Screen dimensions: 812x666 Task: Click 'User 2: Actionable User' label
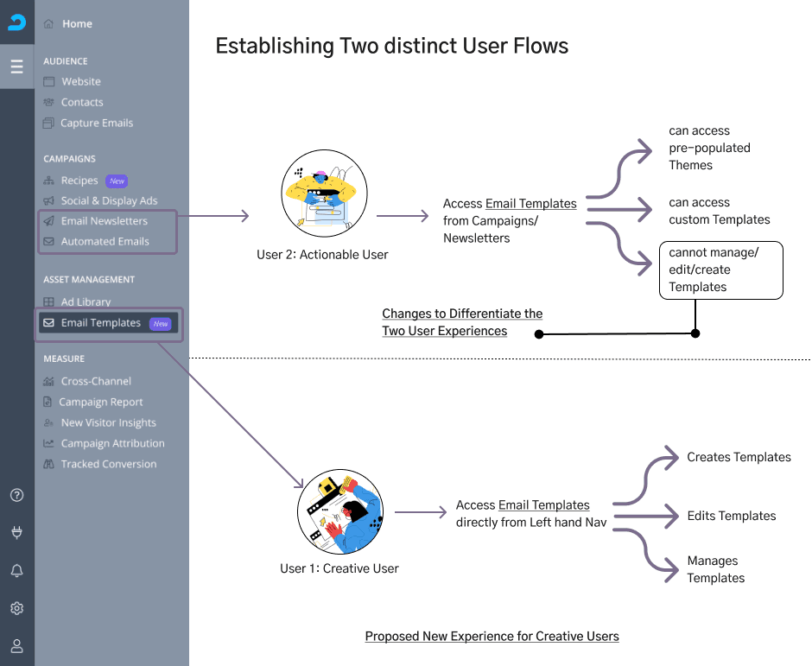[322, 255]
